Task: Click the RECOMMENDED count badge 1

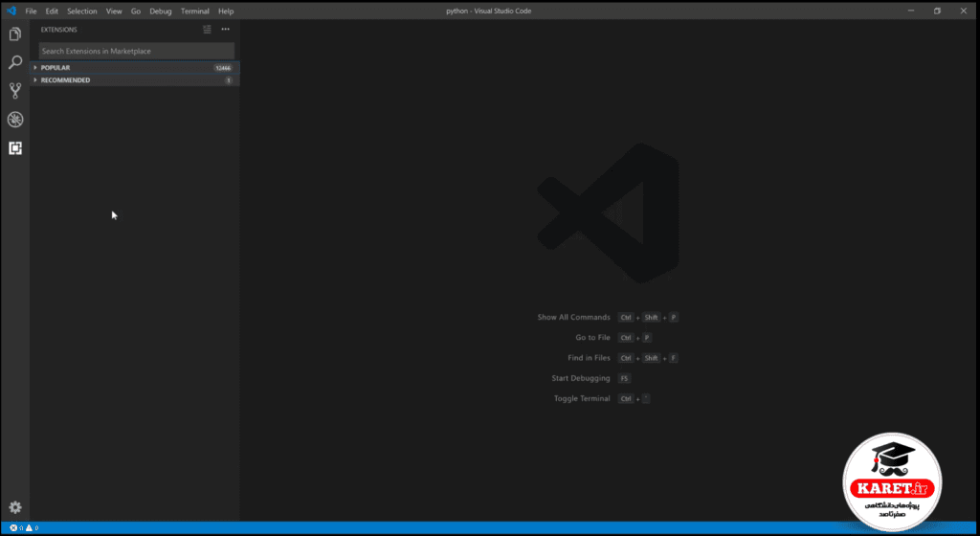Action: coord(229,80)
